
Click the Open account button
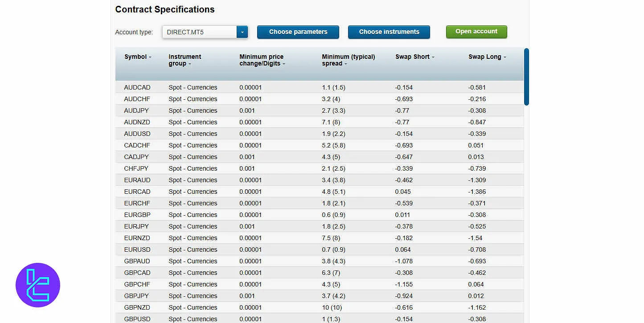[476, 31]
